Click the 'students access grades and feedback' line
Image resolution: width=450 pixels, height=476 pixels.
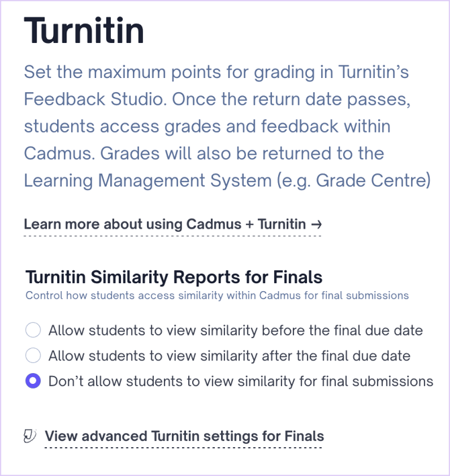[207, 126]
